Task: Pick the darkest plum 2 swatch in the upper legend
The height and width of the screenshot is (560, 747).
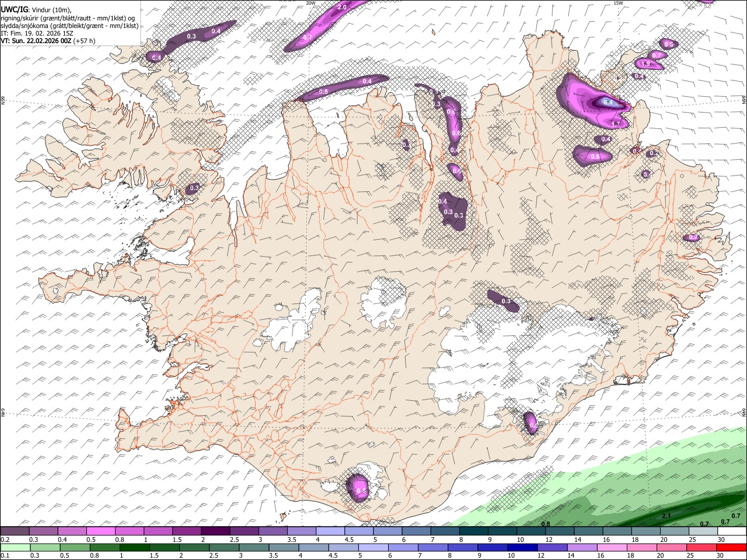Action: click(215, 531)
